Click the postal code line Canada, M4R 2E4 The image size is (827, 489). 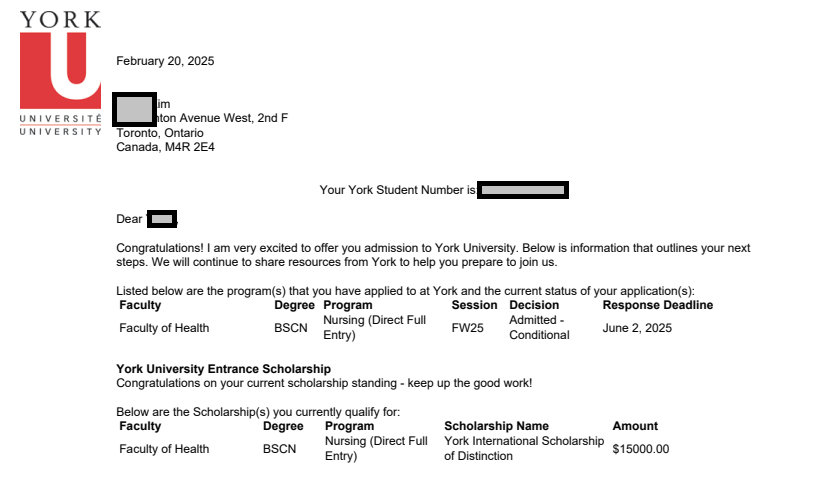point(165,147)
